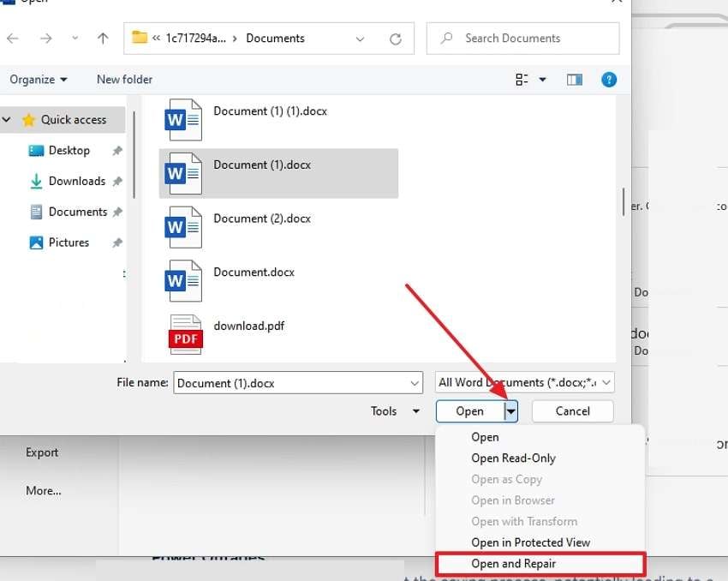The width and height of the screenshot is (728, 581).
Task: Unpin Pictures using its pin icon
Action: [117, 243]
